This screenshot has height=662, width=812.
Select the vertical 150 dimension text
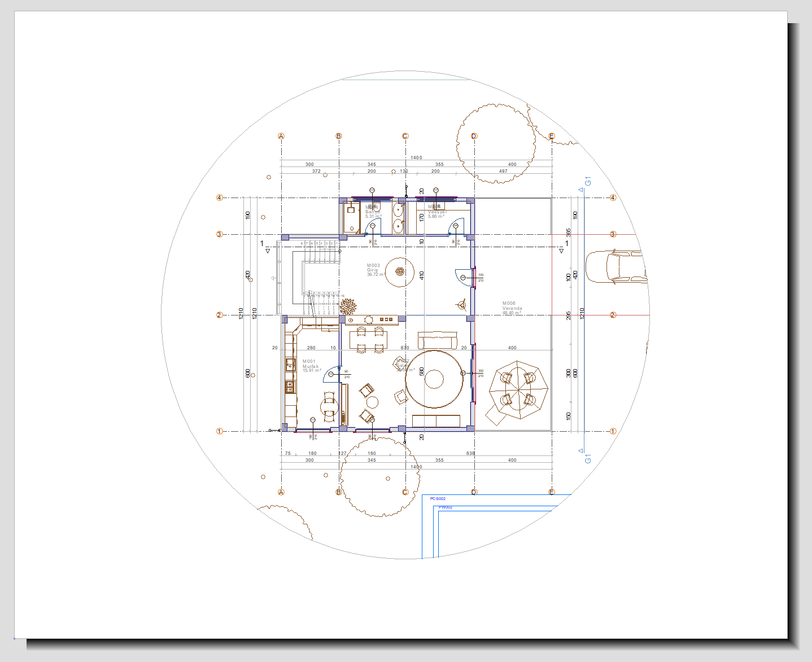coord(569,416)
